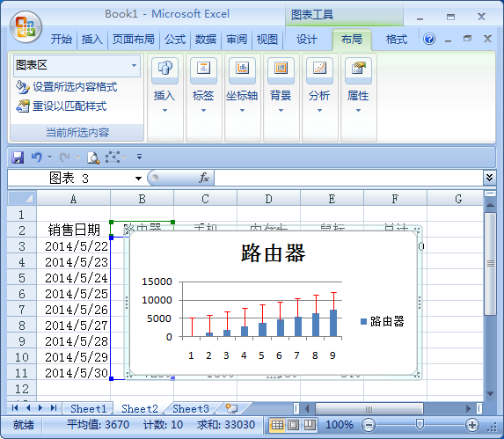Click the zoom slider handle

(420, 424)
